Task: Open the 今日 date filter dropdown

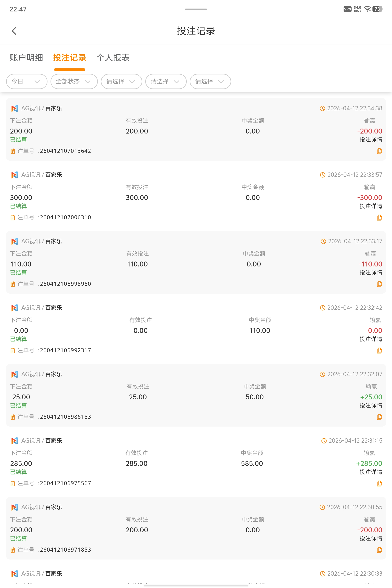Action: tap(27, 81)
